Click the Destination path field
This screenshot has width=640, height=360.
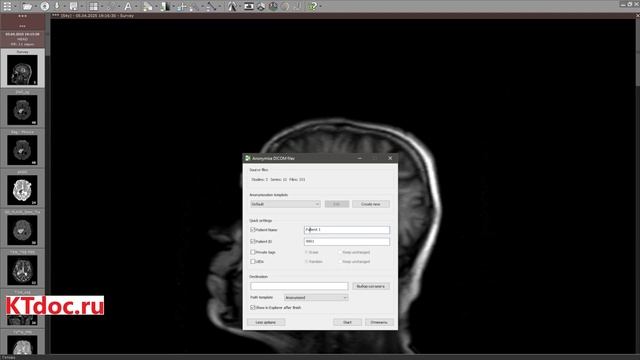point(299,286)
